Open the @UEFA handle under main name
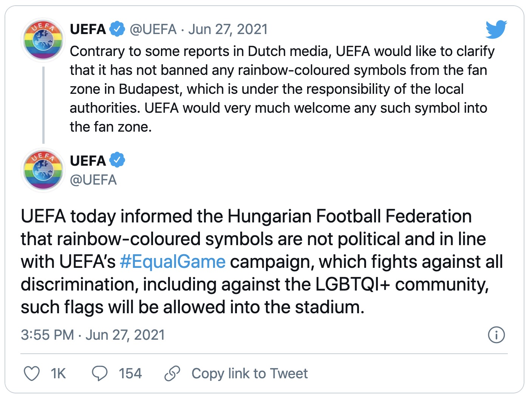532x401 pixels. (93, 180)
